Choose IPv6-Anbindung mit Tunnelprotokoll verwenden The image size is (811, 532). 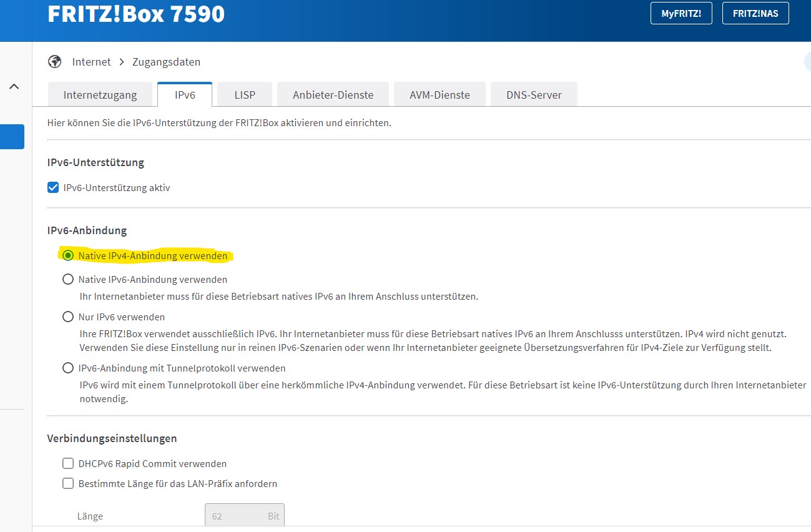[x=68, y=368]
